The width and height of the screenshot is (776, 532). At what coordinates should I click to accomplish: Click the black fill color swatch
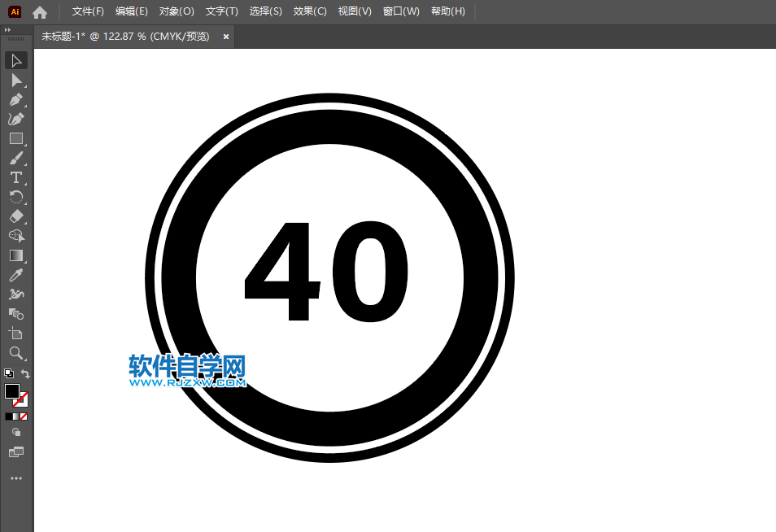[13, 391]
